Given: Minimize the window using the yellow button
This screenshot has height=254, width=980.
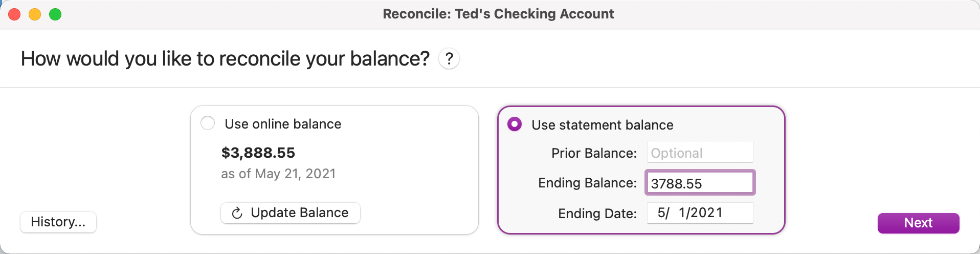Looking at the screenshot, I should coord(35,14).
